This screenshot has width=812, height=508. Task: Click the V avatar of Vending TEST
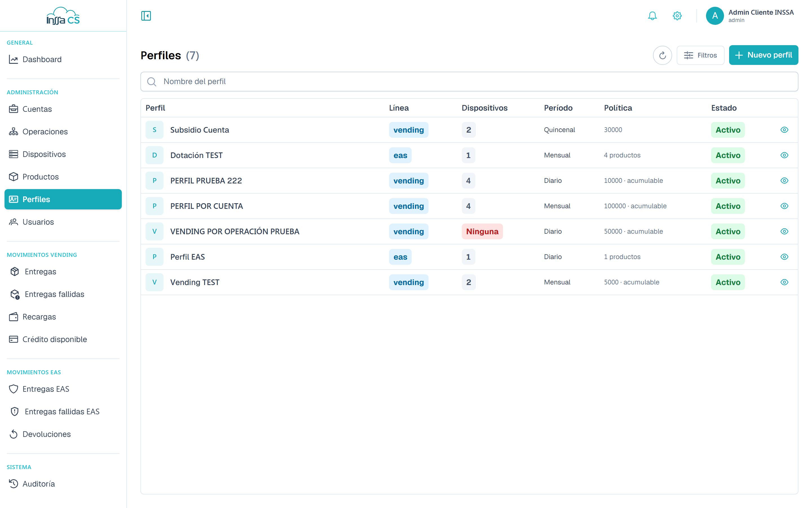point(154,282)
